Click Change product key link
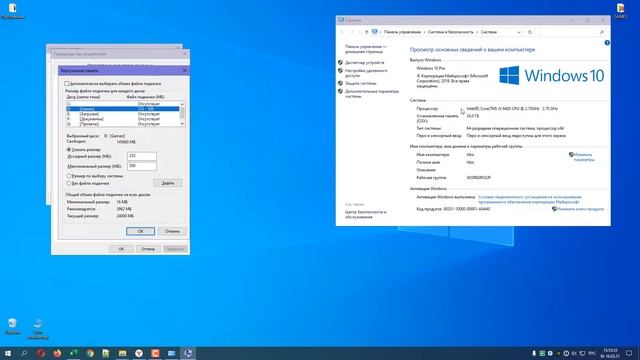Screen dimensions: 640x360 click(x=580, y=209)
